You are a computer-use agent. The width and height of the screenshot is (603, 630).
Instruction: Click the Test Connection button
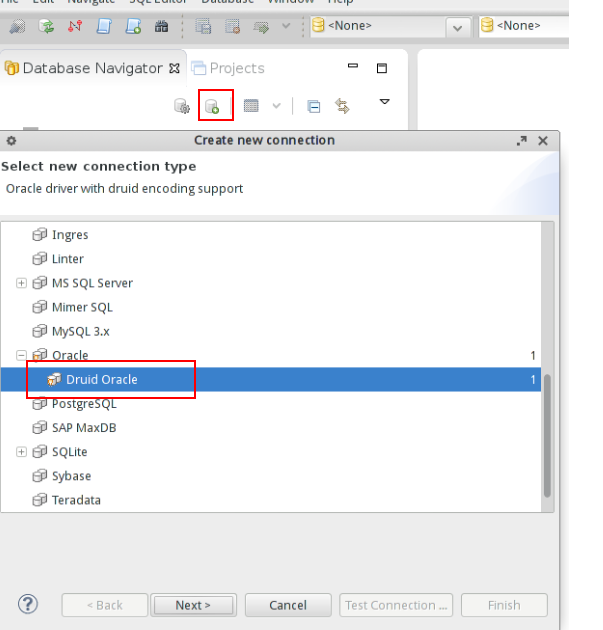(x=396, y=605)
